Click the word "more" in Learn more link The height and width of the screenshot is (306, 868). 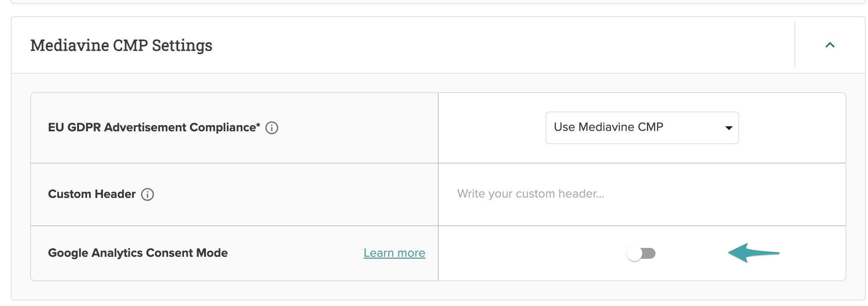click(x=411, y=253)
